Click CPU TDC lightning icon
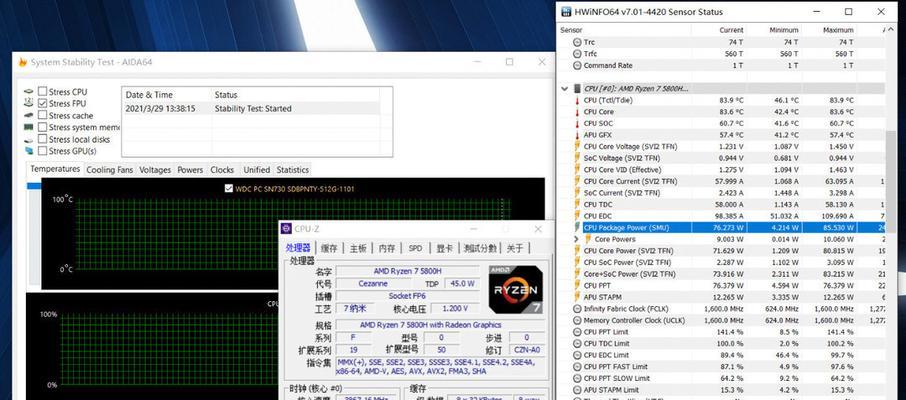 point(577,204)
